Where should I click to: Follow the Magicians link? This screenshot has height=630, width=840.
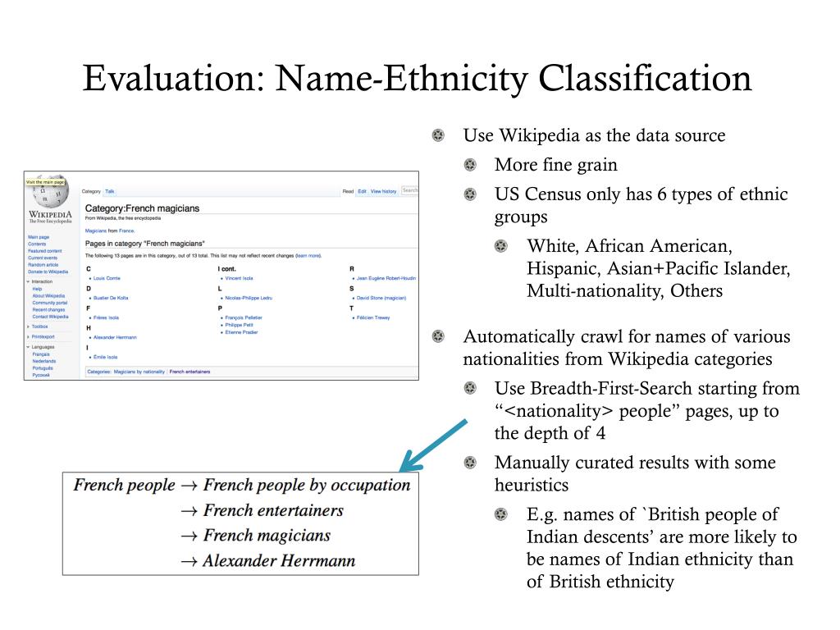click(x=96, y=231)
